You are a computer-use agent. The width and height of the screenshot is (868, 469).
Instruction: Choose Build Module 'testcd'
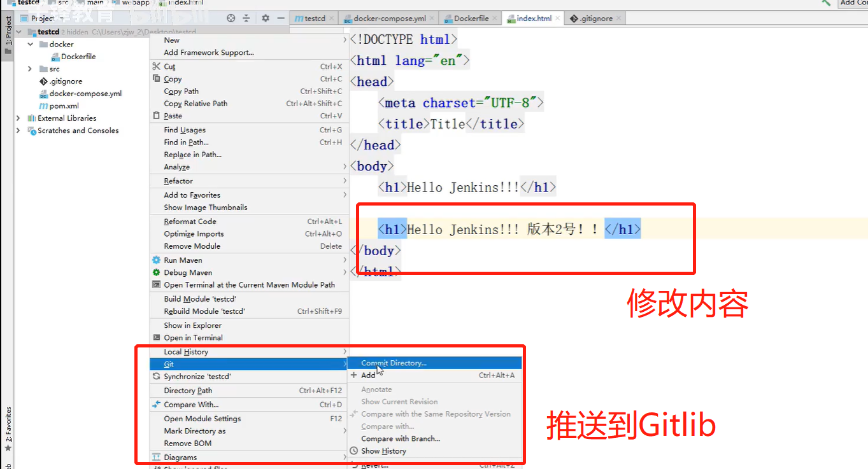pos(250,299)
